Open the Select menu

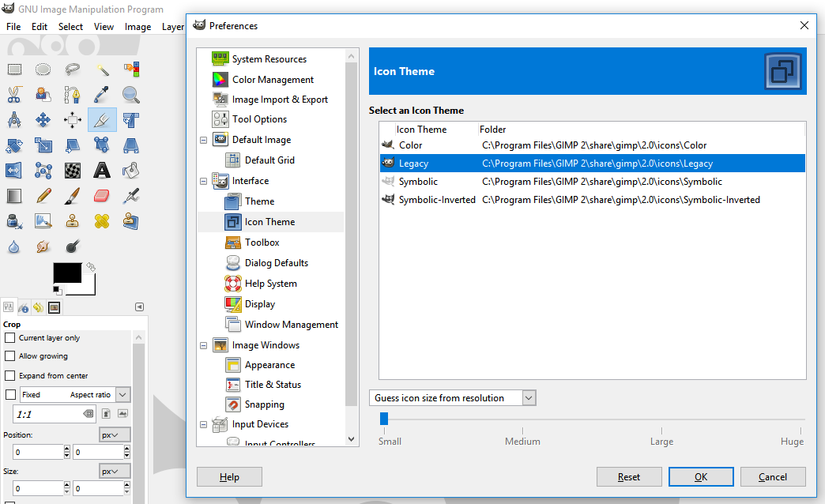tap(70, 27)
